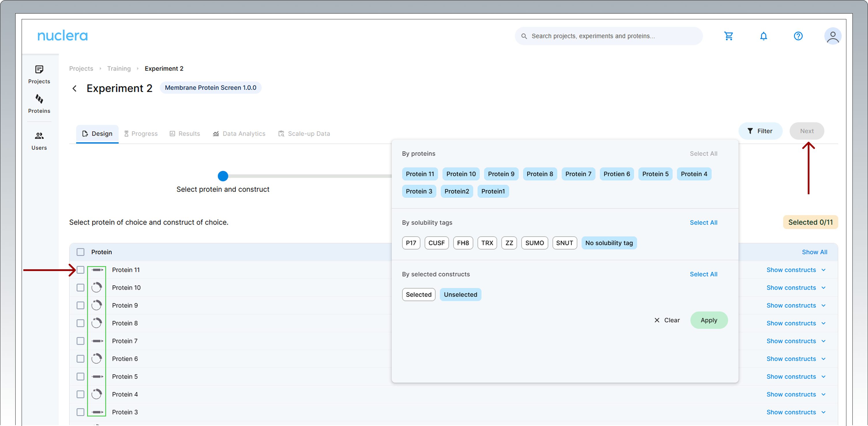Check the Protein 7 row checkbox
This screenshot has height=426, width=868.
80,341
